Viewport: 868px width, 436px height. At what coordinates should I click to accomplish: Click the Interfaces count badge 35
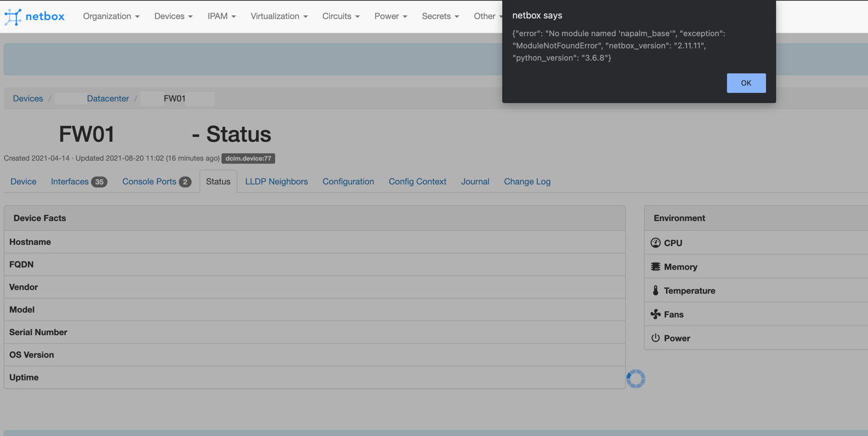point(99,182)
